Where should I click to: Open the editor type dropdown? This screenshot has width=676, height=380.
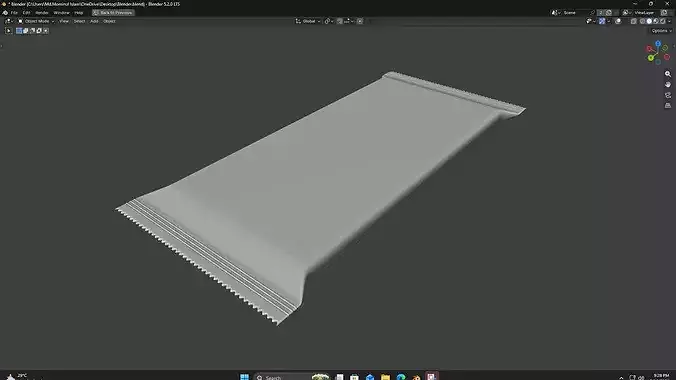pyautogui.click(x=9, y=21)
